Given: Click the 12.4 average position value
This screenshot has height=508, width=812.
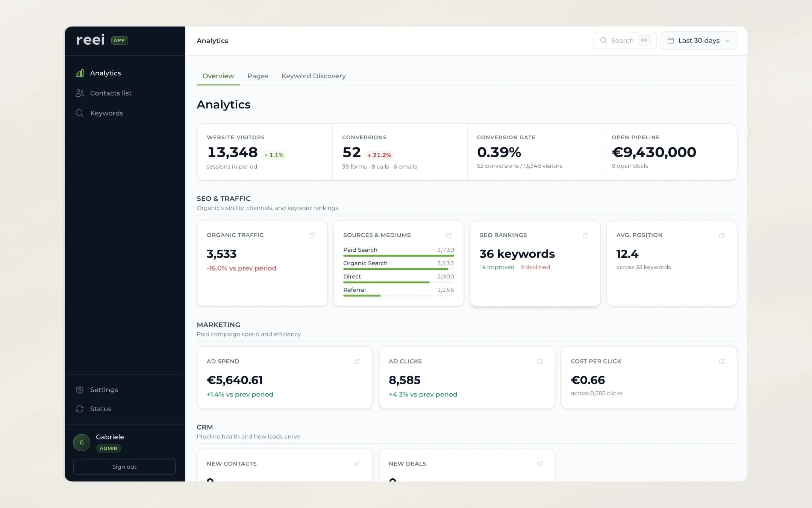Looking at the screenshot, I should tap(627, 254).
